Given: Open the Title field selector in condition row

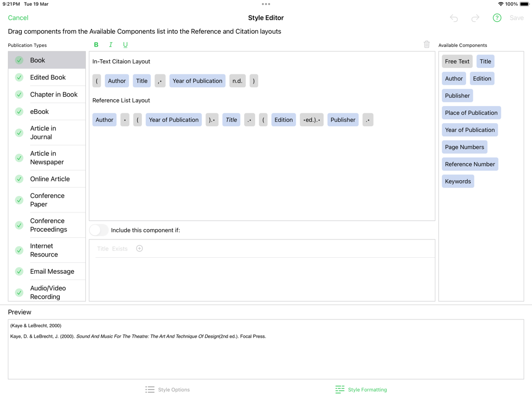Looking at the screenshot, I should point(103,248).
